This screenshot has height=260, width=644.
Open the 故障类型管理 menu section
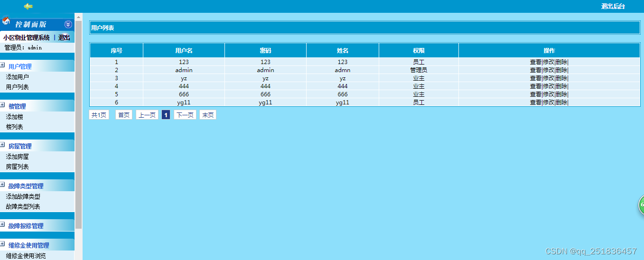click(26, 186)
